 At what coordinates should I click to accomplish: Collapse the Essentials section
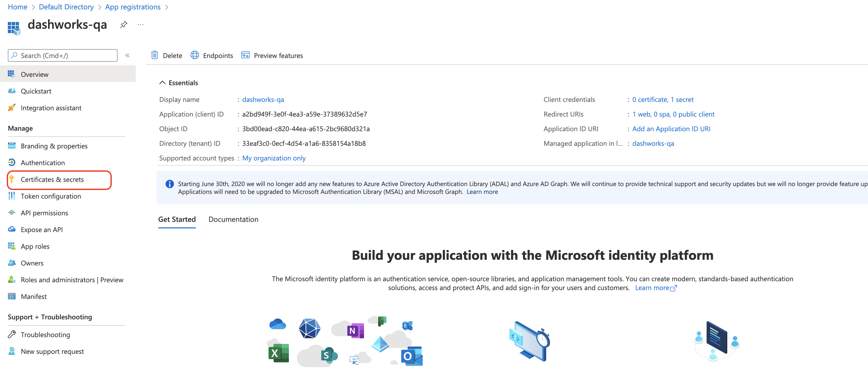pos(162,83)
